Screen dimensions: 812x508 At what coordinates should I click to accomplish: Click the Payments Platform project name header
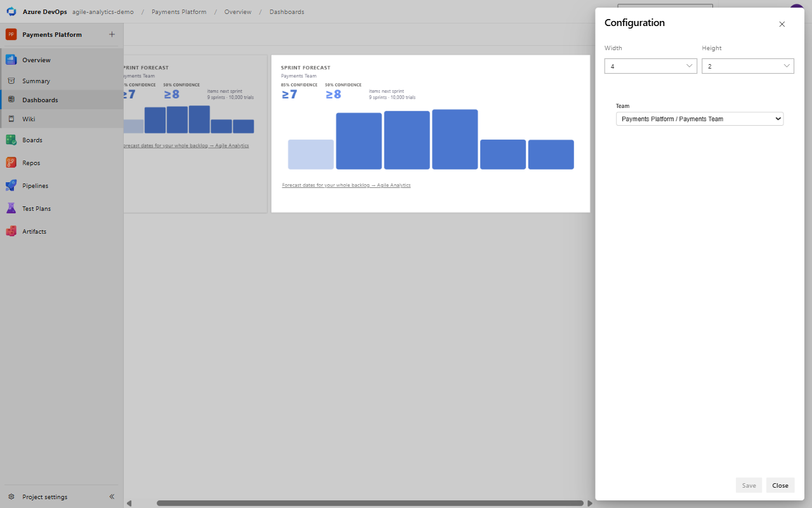click(52, 34)
